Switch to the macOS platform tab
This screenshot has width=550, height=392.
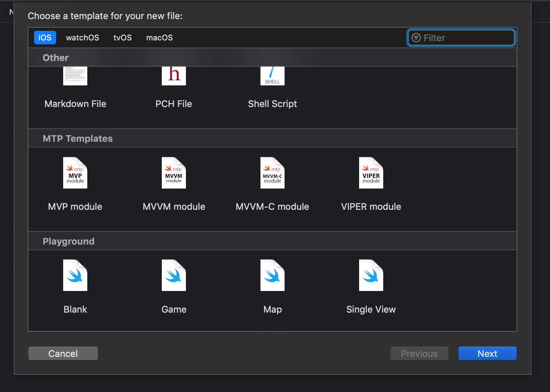click(160, 38)
